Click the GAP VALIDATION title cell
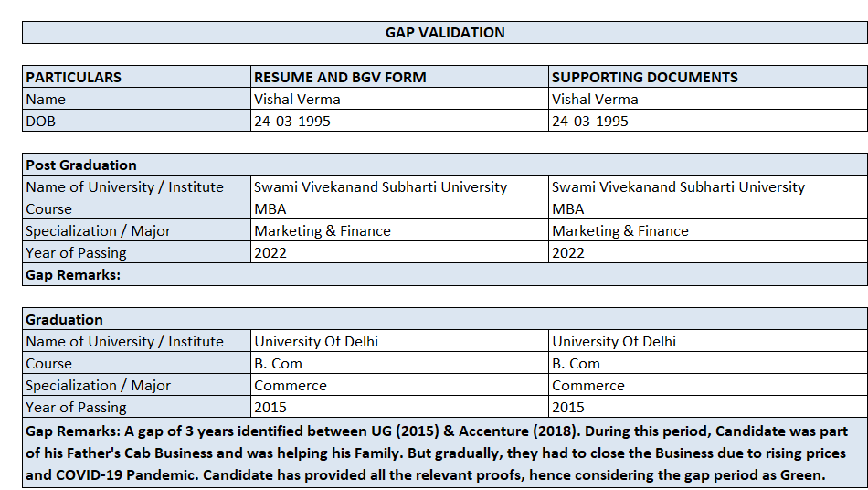Screen dimensions: 868x490 coord(445,33)
